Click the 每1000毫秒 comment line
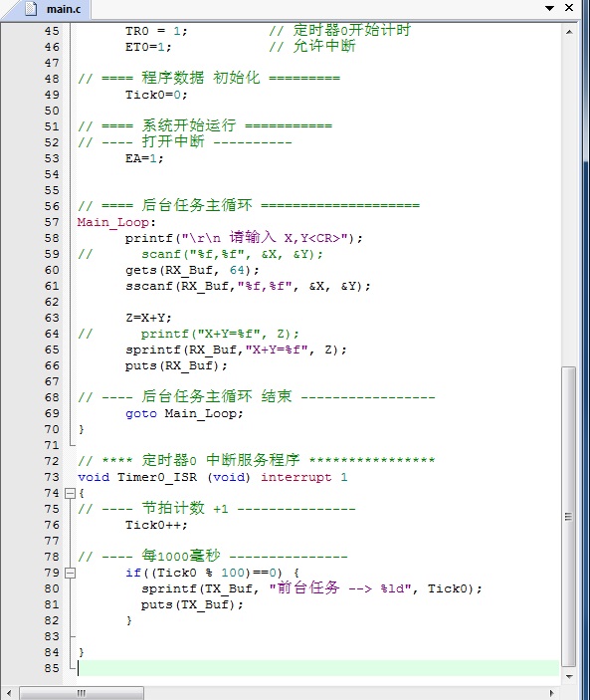Screen dimensions: 590x700 (213, 557)
